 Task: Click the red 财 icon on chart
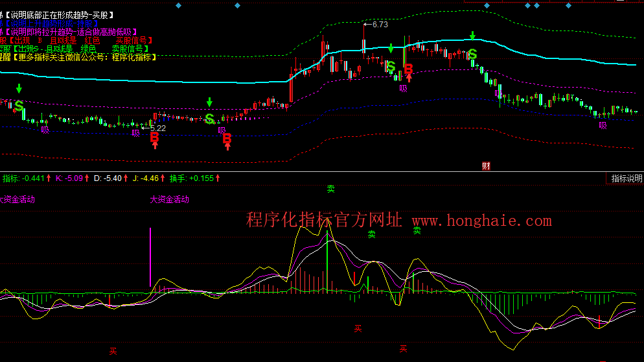point(486,166)
